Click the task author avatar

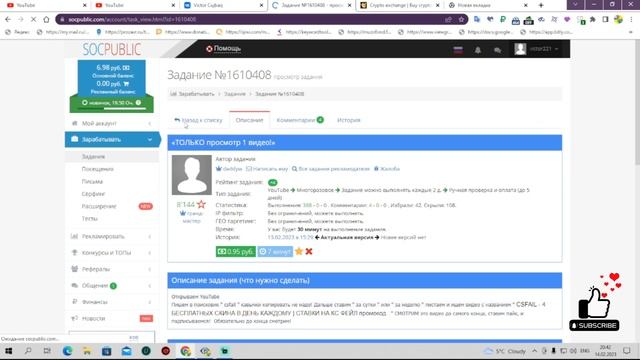pyautogui.click(x=191, y=175)
